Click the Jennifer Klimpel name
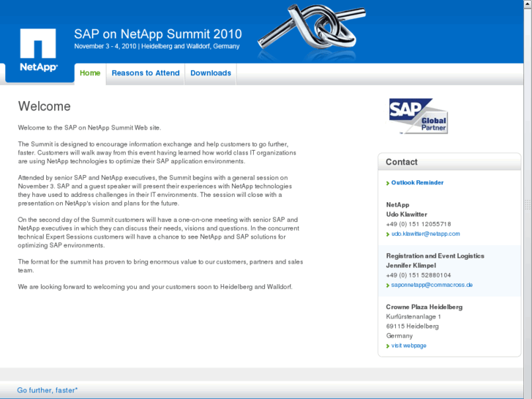 (x=411, y=266)
